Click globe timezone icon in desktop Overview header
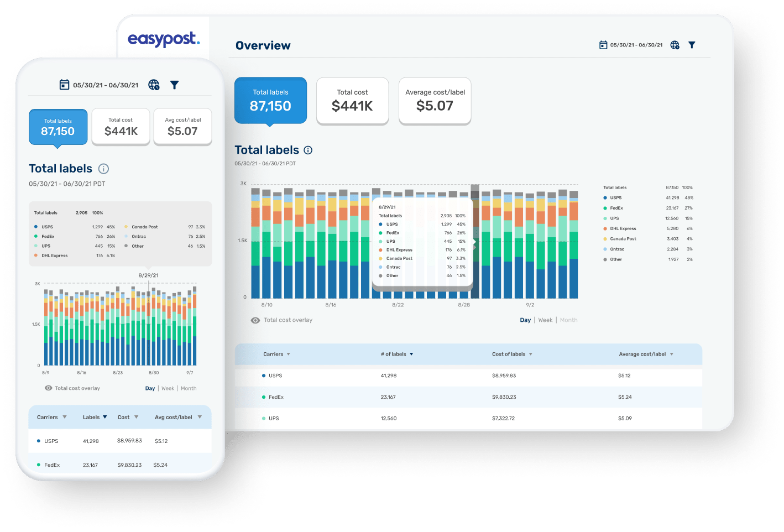The image size is (784, 532). point(675,45)
